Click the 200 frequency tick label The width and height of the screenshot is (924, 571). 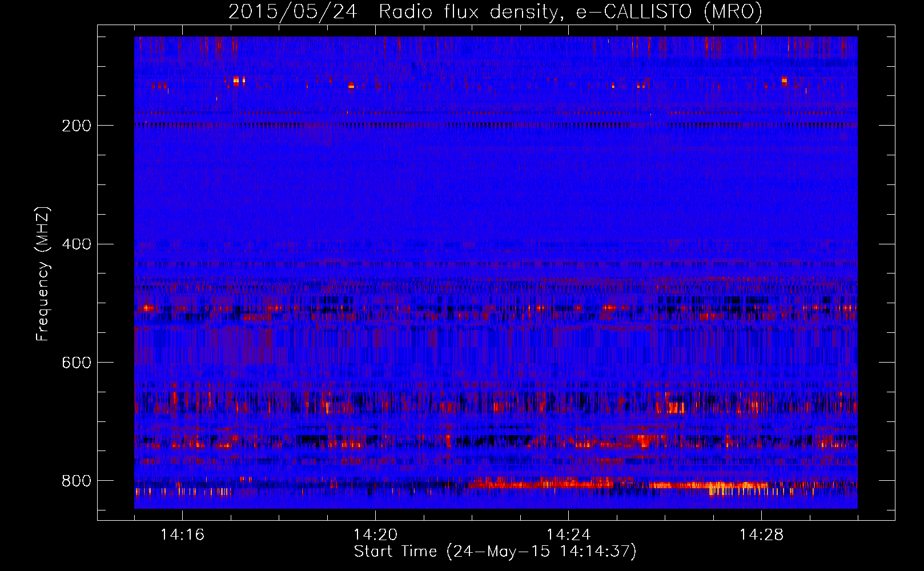(77, 126)
